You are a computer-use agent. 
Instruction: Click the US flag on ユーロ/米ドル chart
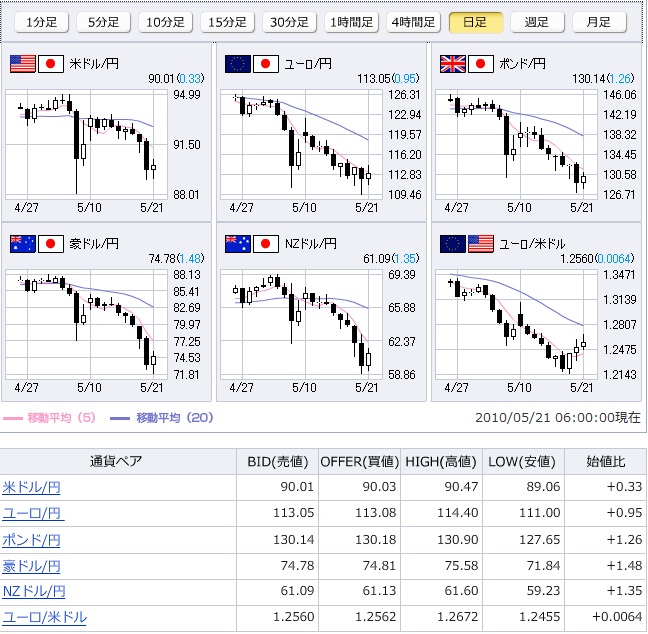(x=482, y=243)
